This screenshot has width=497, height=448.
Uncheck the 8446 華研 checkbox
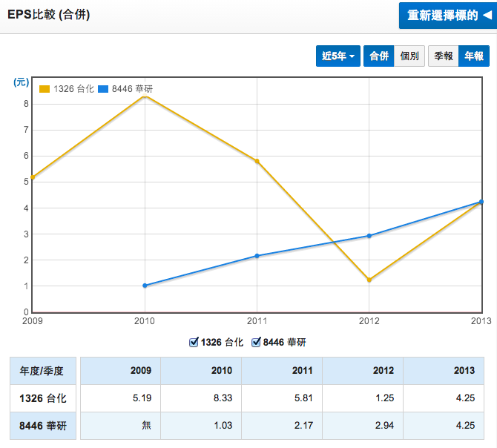257,342
